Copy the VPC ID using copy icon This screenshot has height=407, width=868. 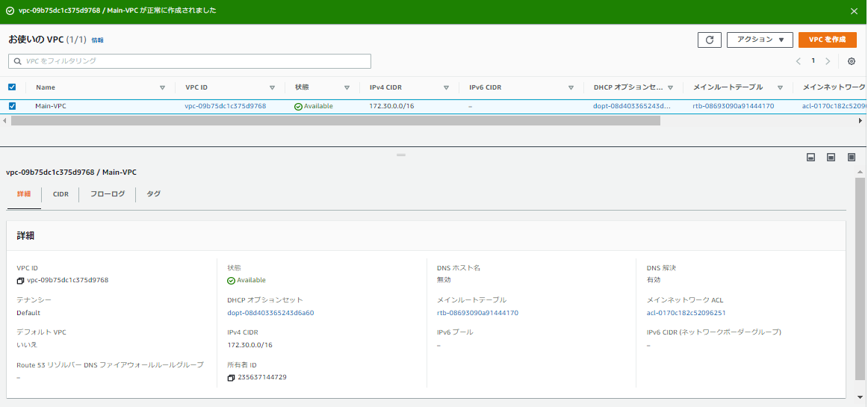(x=20, y=281)
